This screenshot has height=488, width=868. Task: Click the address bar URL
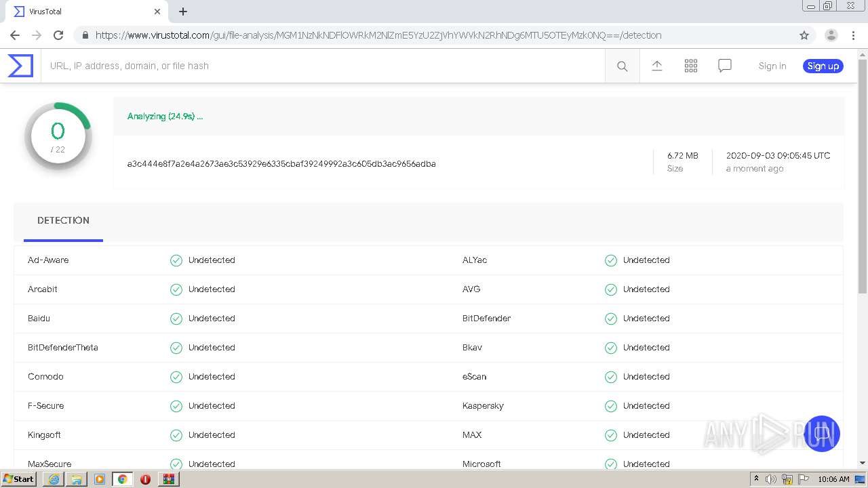(x=378, y=35)
